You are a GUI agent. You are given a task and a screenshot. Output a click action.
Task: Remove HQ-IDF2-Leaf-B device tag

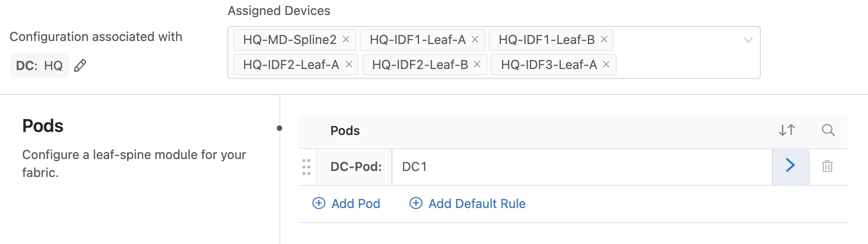[477, 64]
